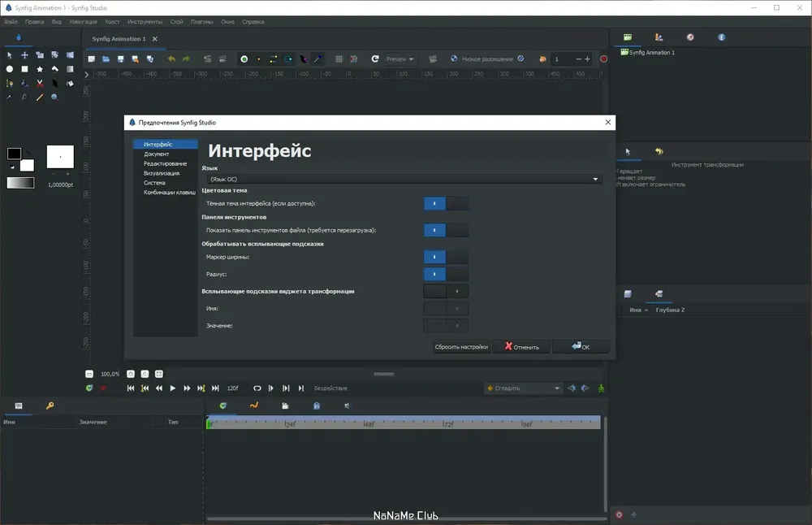Image resolution: width=812 pixels, height=525 pixels.
Task: Select the Cutout scissors tool in the toolbox
Action: (x=39, y=83)
